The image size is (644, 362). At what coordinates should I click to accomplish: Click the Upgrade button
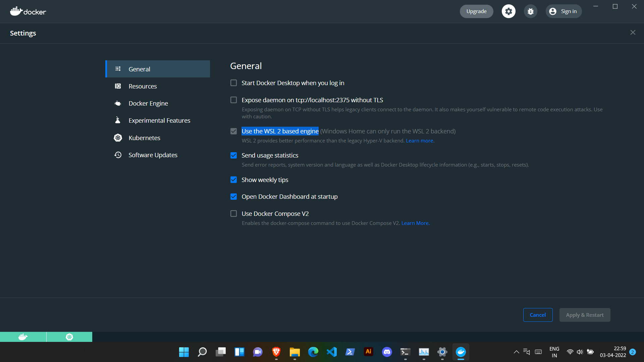[x=476, y=11]
